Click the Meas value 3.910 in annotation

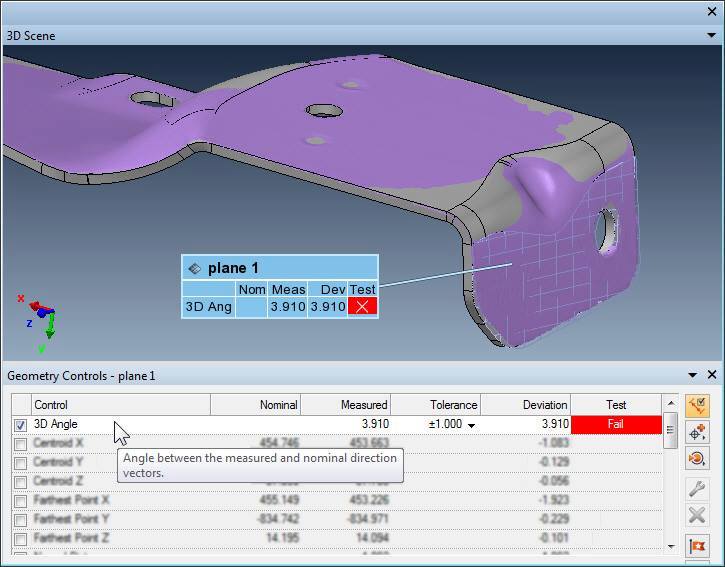point(288,306)
